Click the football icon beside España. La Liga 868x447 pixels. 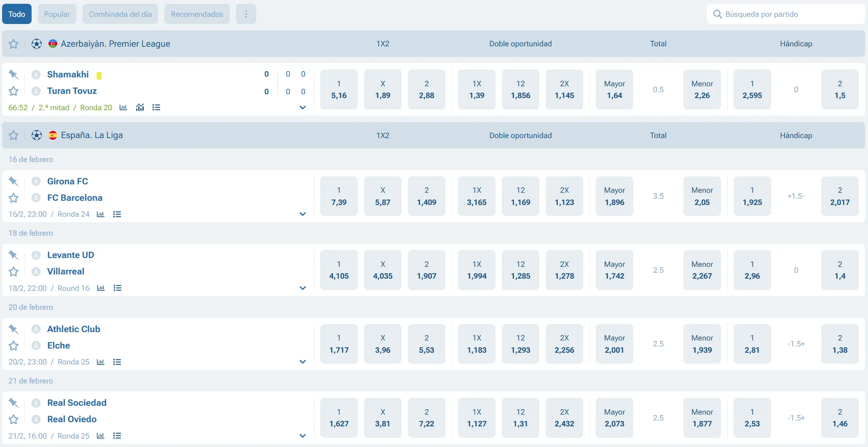pyautogui.click(x=37, y=135)
